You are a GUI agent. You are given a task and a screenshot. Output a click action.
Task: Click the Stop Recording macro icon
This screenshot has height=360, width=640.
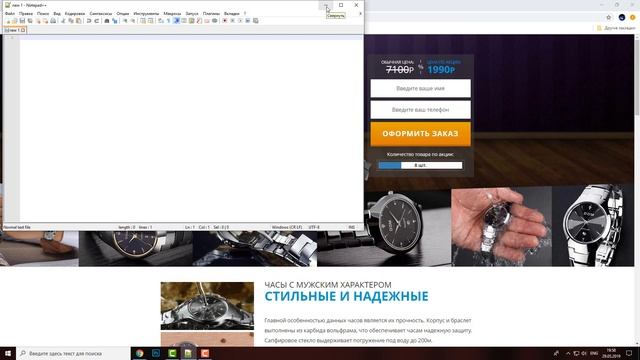pos(233,21)
